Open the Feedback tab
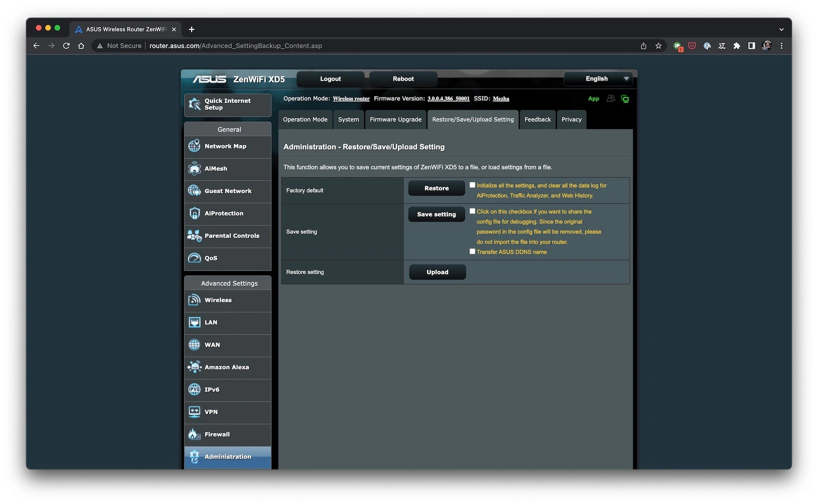 538,120
